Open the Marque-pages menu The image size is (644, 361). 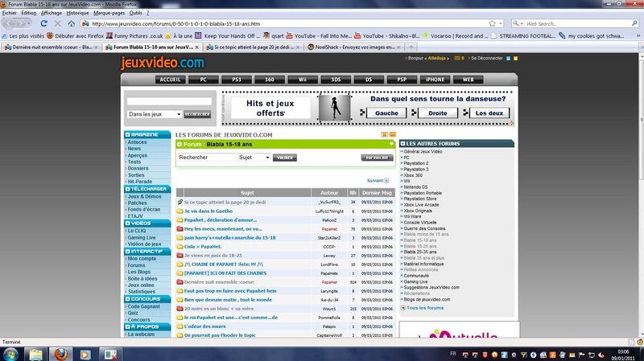point(108,13)
